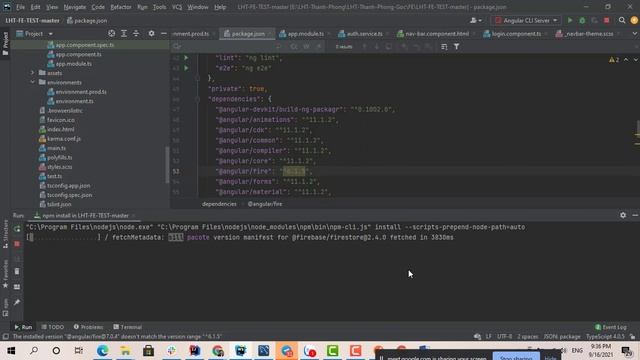This screenshot has width=640, height=360.
Task: Open search history dropdown in find bar
Action: click(x=177, y=47)
